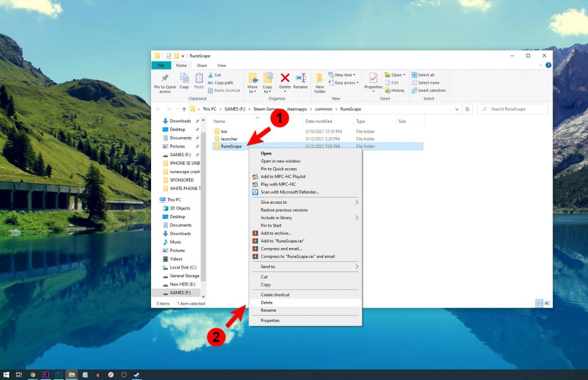Switch to the Share ribbon tab
The height and width of the screenshot is (380, 588).
(x=202, y=65)
